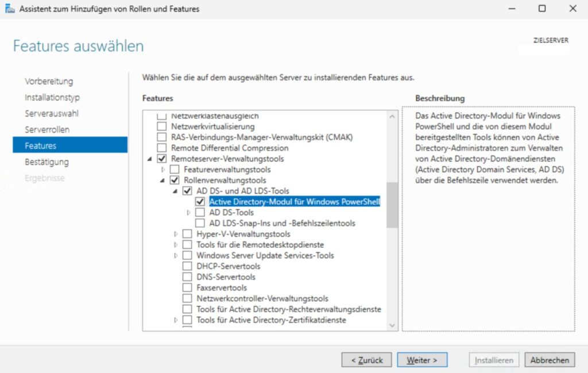Check Netzwerkcontroller-Verwaltungstools checkbox
This screenshot has width=588, height=373.
tap(187, 299)
